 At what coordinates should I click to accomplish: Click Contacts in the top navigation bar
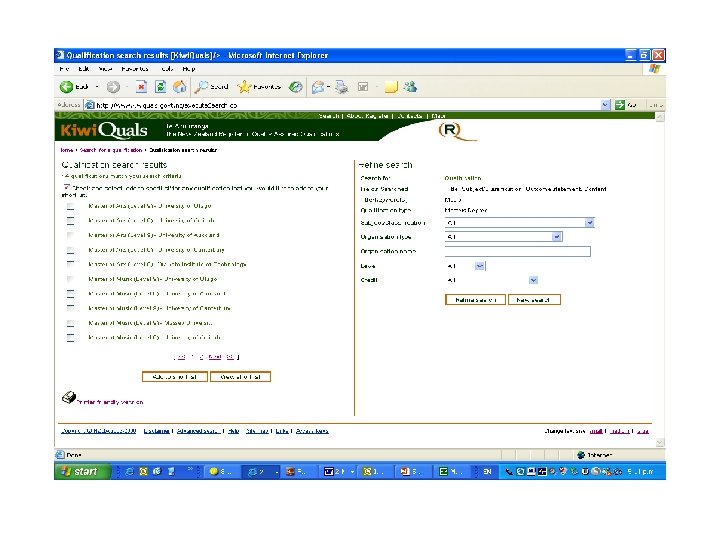click(x=410, y=116)
